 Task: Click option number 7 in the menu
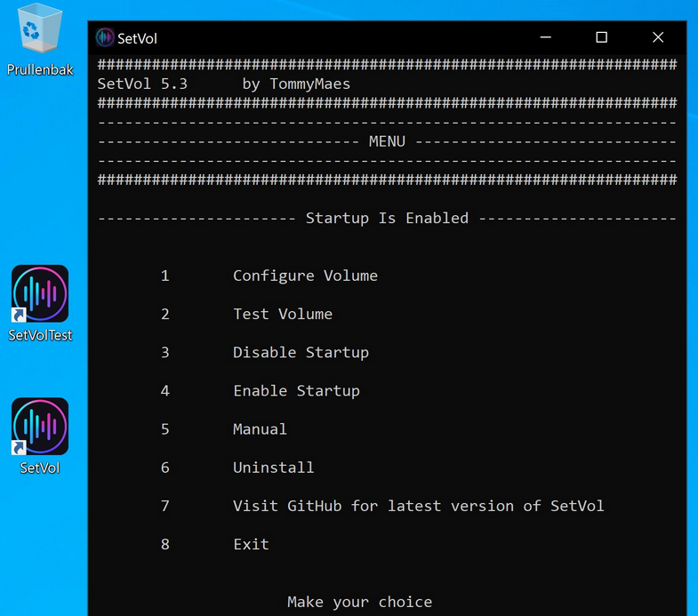pos(165,506)
